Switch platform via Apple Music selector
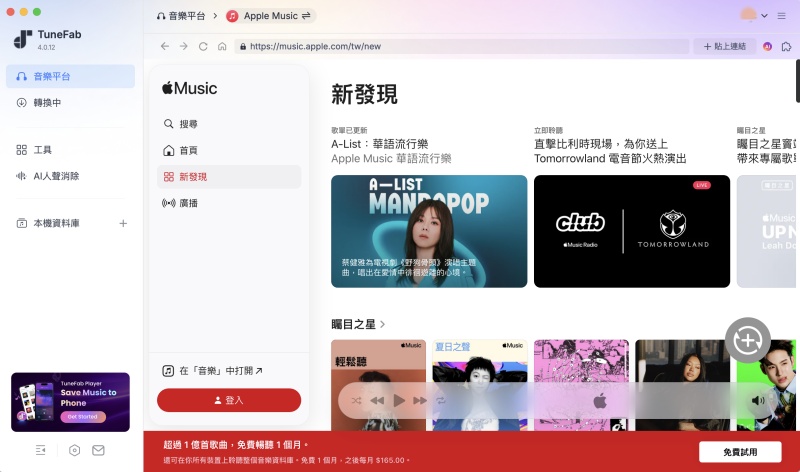This screenshot has height=472, width=800. click(271, 16)
